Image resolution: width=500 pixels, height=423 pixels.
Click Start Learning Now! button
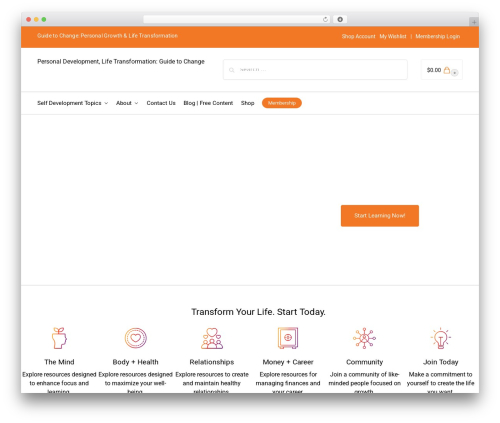pos(380,216)
